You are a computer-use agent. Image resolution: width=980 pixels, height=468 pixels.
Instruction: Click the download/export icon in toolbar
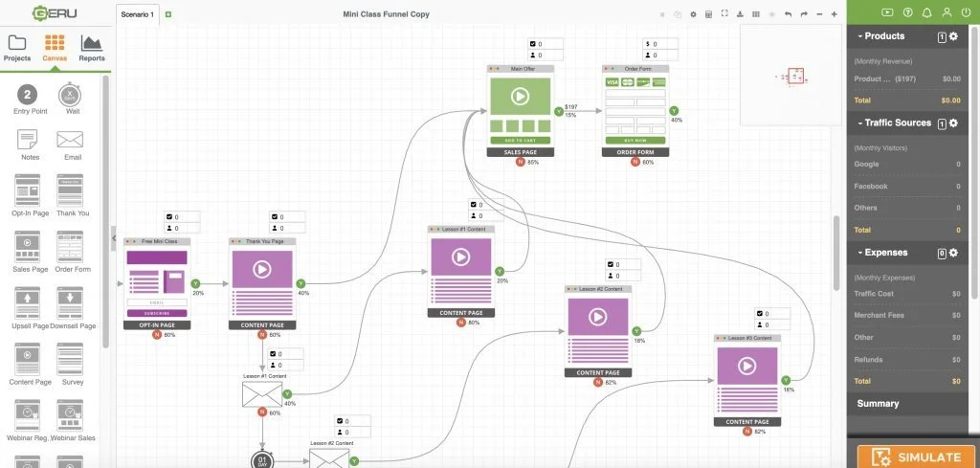click(x=740, y=14)
